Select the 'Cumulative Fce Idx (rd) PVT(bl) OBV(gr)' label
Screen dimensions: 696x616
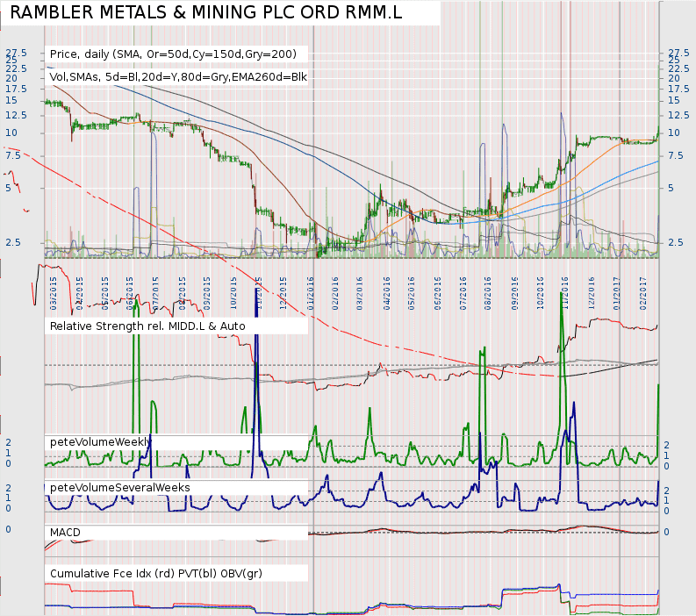click(156, 573)
